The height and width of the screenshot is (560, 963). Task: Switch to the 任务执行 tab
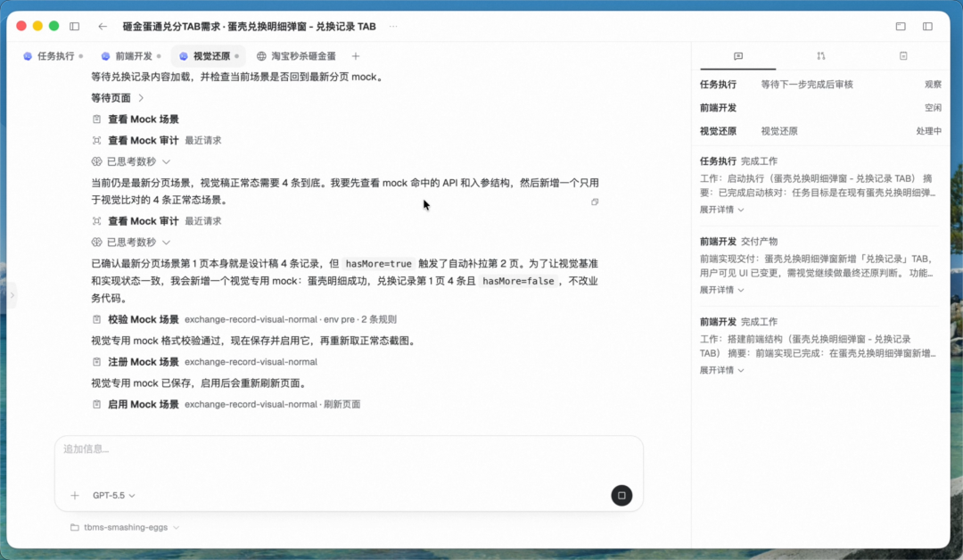tap(53, 56)
